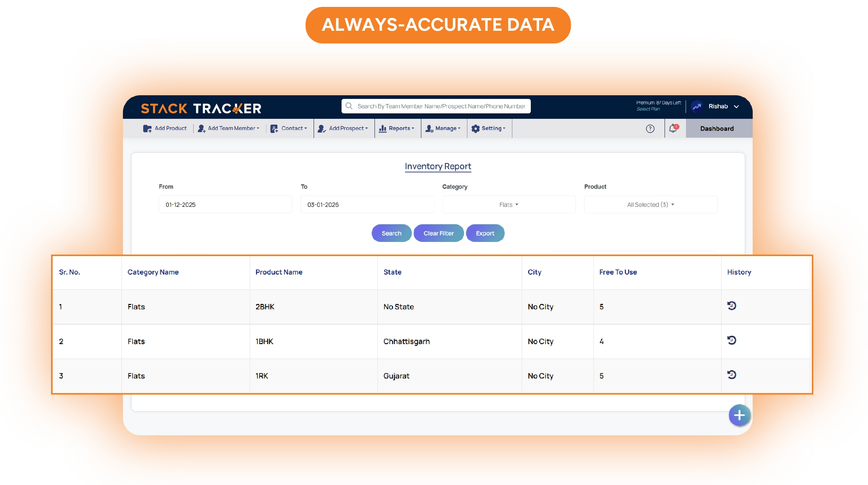The width and height of the screenshot is (868, 485).
Task: Click the Export button
Action: click(x=485, y=233)
